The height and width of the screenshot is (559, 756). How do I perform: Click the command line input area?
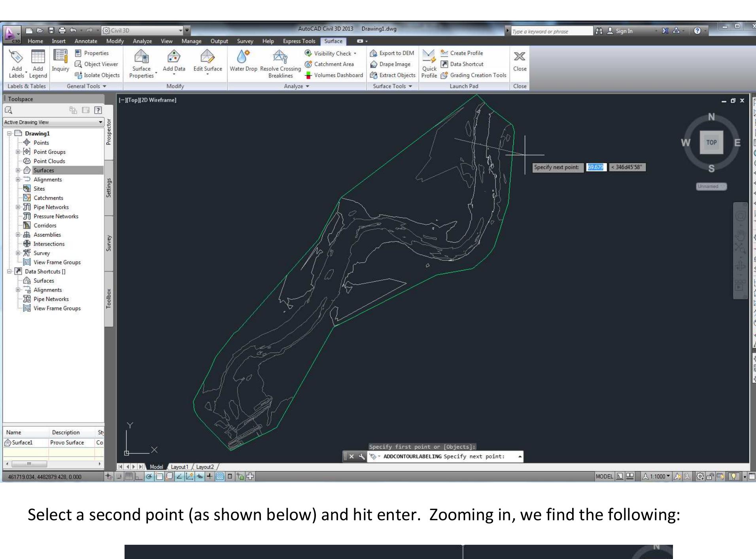[x=445, y=457]
